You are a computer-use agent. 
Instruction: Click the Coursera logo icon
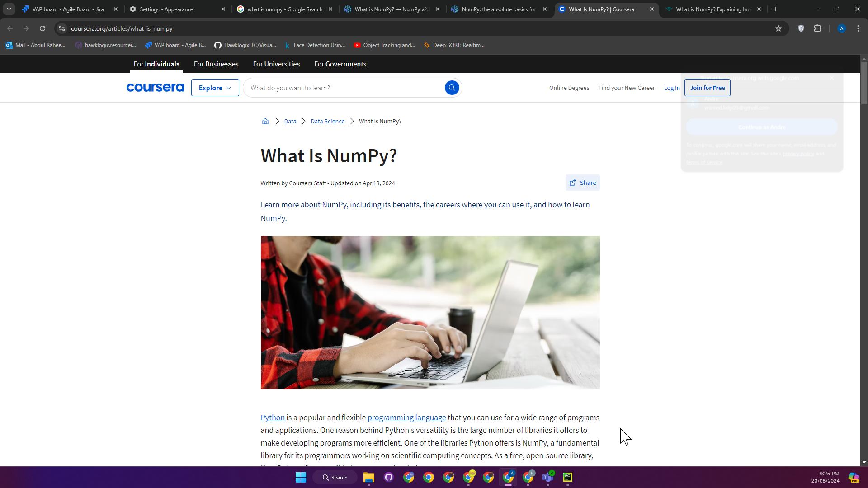156,88
